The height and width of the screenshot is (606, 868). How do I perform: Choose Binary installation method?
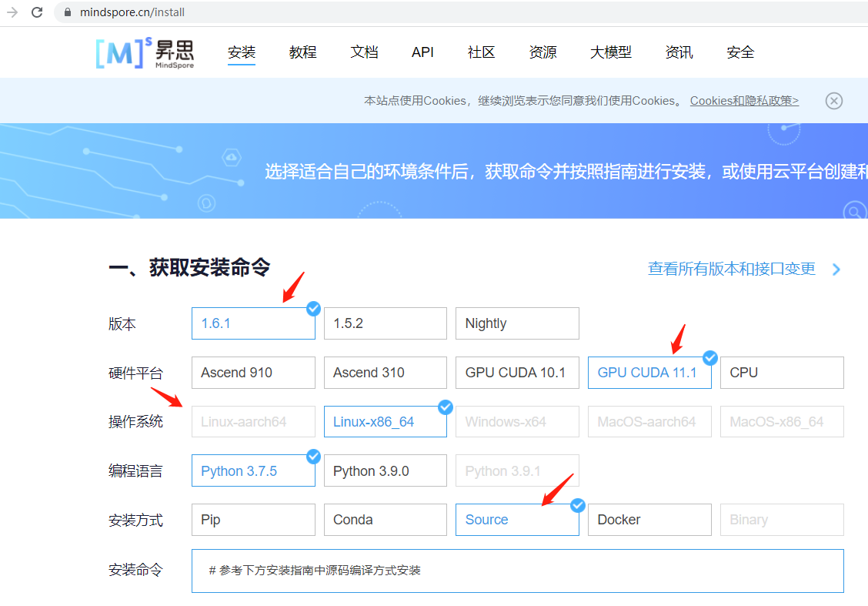[782, 520]
